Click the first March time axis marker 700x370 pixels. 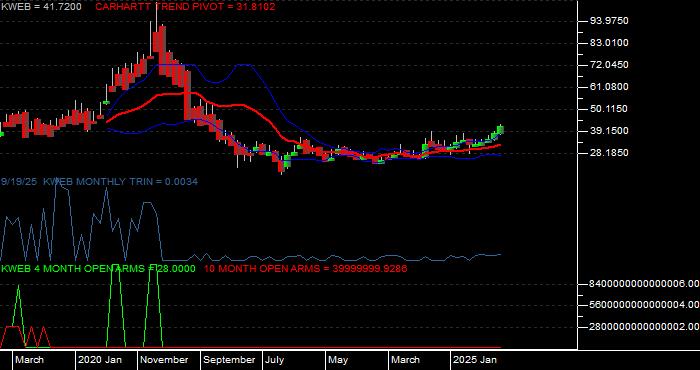point(29,360)
